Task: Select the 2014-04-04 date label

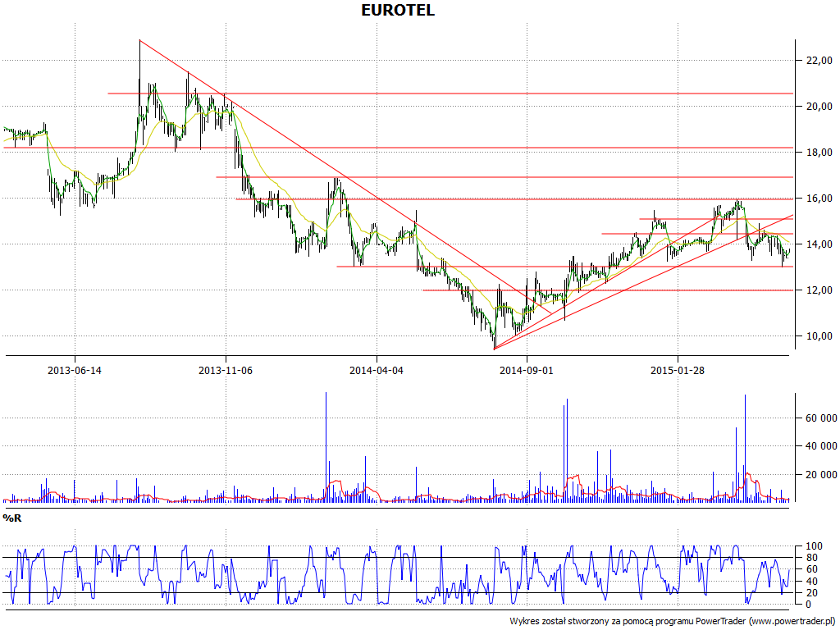Action: pyautogui.click(x=376, y=370)
